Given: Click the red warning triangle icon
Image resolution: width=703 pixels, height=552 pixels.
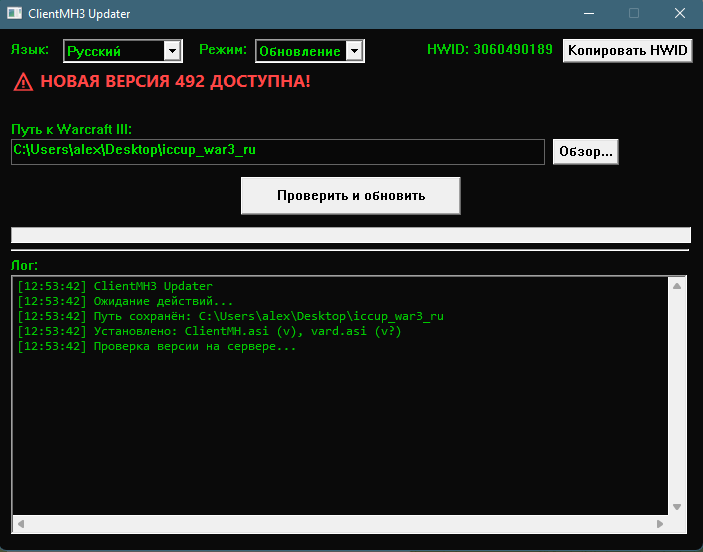Looking at the screenshot, I should 23,82.
